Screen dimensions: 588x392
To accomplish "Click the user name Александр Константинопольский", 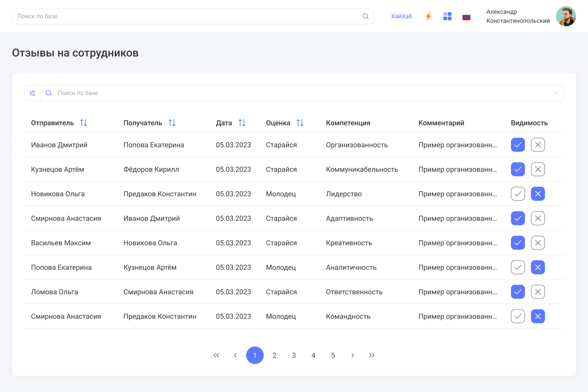I will 518,16.
